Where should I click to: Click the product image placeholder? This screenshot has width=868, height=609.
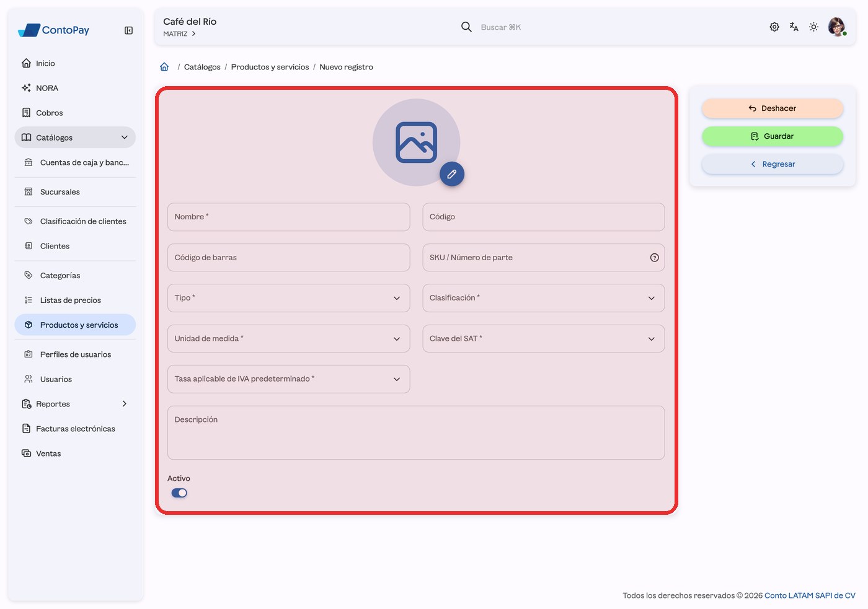click(417, 142)
